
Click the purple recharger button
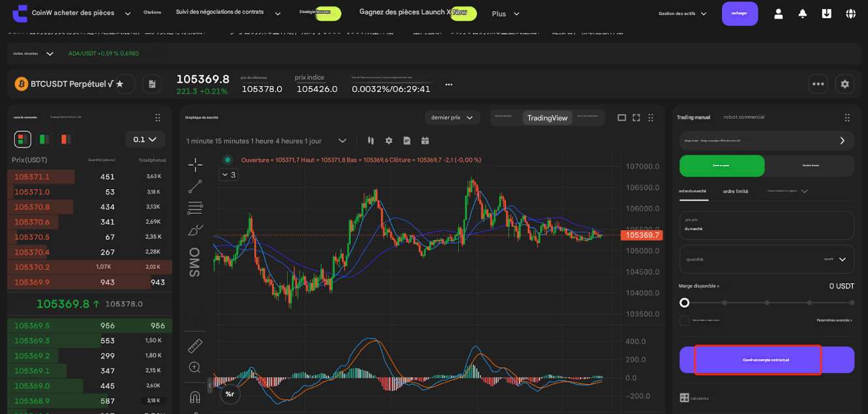[740, 14]
